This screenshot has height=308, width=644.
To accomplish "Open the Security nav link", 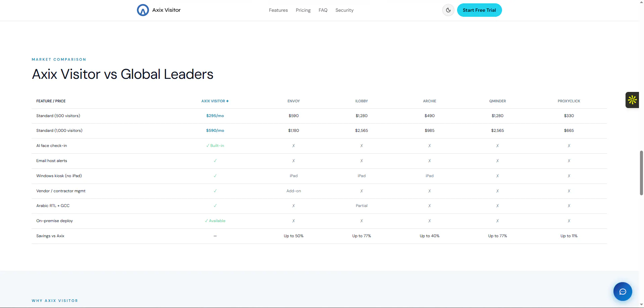I will [x=344, y=10].
